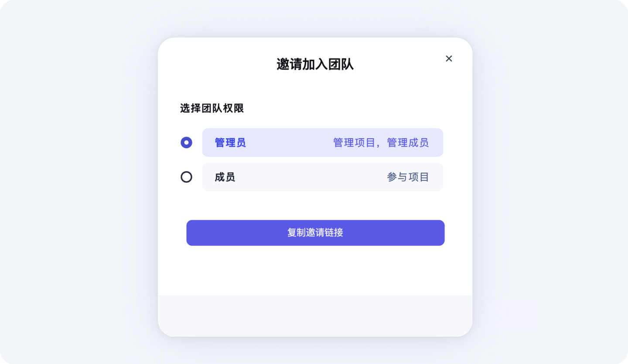Image resolution: width=628 pixels, height=364 pixels.
Task: Click the gap between the 管理员 and 成员 rows
Action: tap(323, 160)
